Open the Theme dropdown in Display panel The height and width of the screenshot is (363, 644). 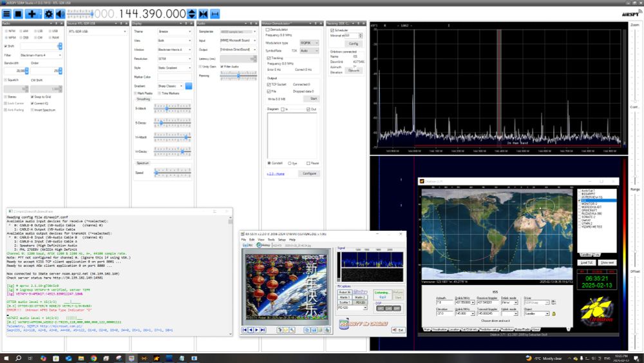175,31
